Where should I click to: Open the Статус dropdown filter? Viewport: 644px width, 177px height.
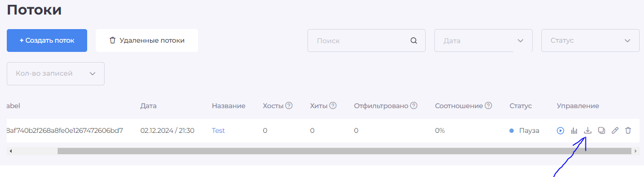tap(590, 41)
